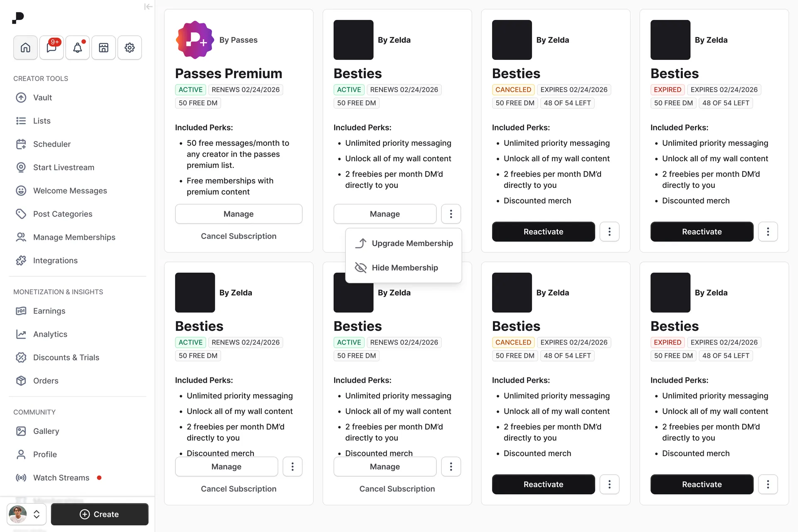Open Watch Streams in Community section
Screen dimensions: 798x532
tap(61, 478)
